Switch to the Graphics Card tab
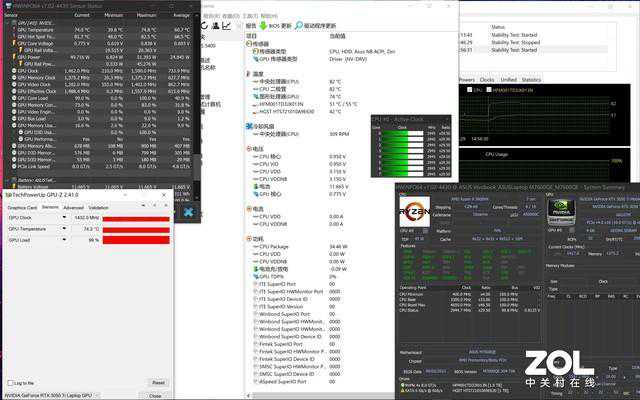The width and height of the screenshot is (640, 400). point(22,208)
